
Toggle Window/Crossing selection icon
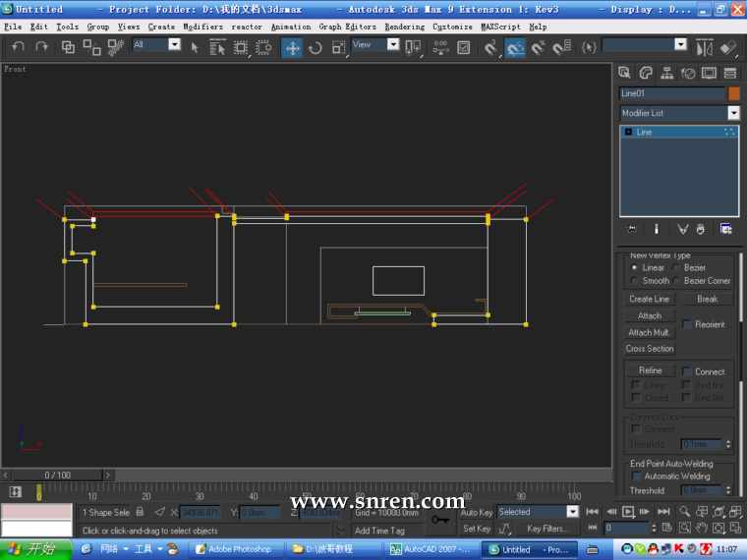coord(263,47)
